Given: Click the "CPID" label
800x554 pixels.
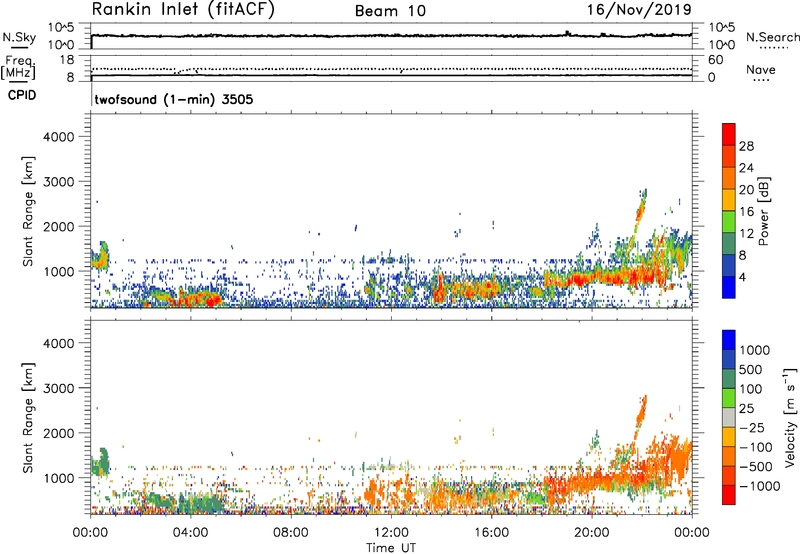Looking at the screenshot, I should [22, 95].
